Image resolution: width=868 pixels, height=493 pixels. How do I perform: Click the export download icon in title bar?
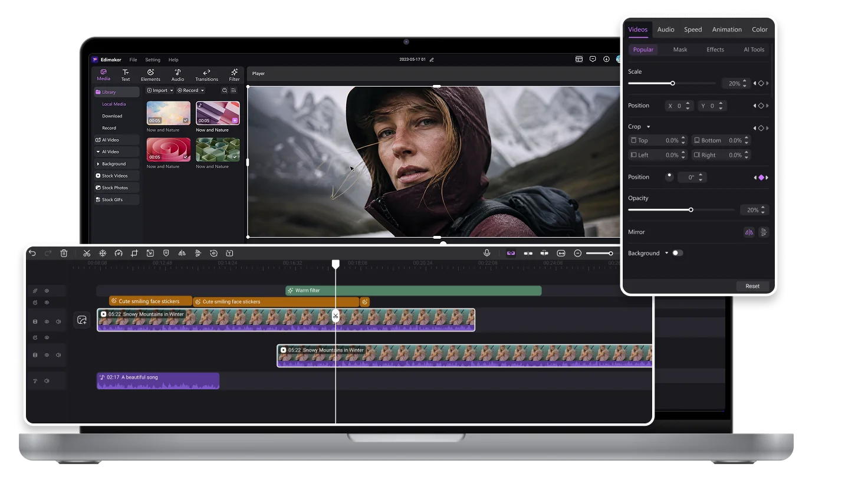pyautogui.click(x=606, y=59)
